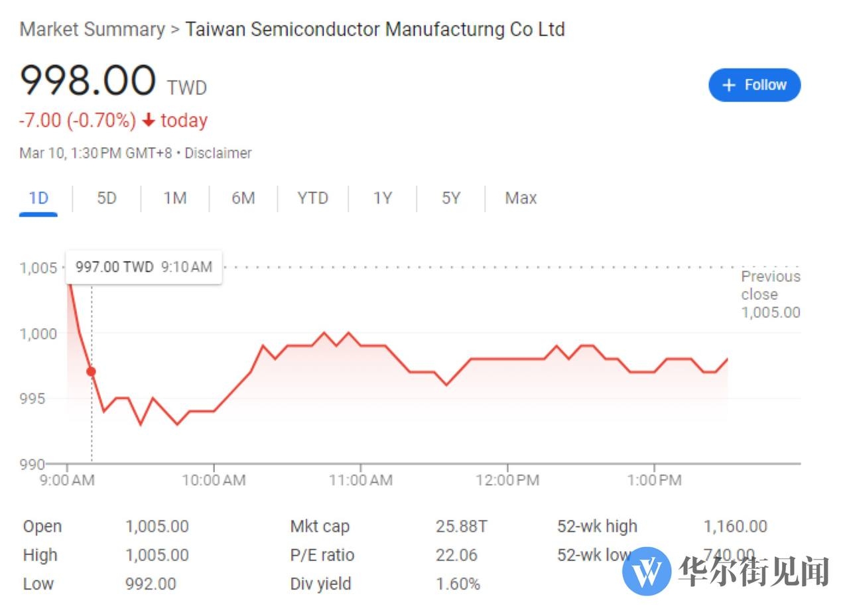Image resolution: width=849 pixels, height=616 pixels.
Task: Click the 997.00 TWD chart tooltip
Action: coord(143,267)
